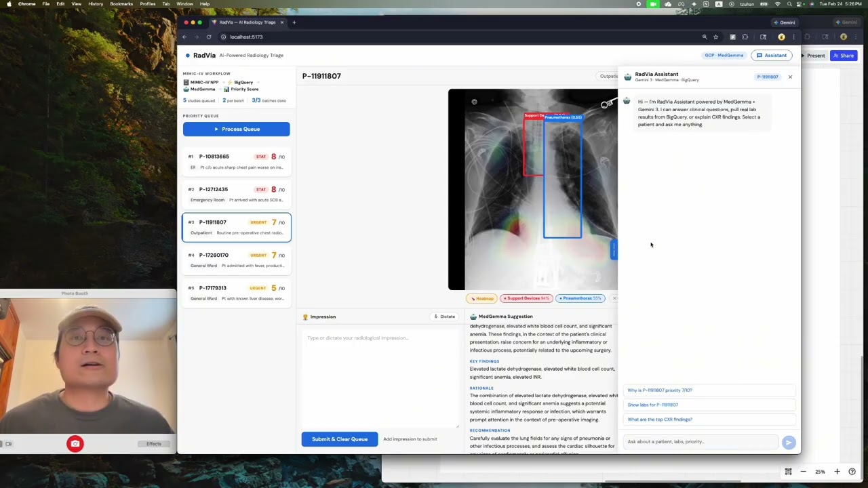Click the blue side handle beside X-ray
Image resolution: width=868 pixels, height=488 pixels.
click(x=614, y=249)
